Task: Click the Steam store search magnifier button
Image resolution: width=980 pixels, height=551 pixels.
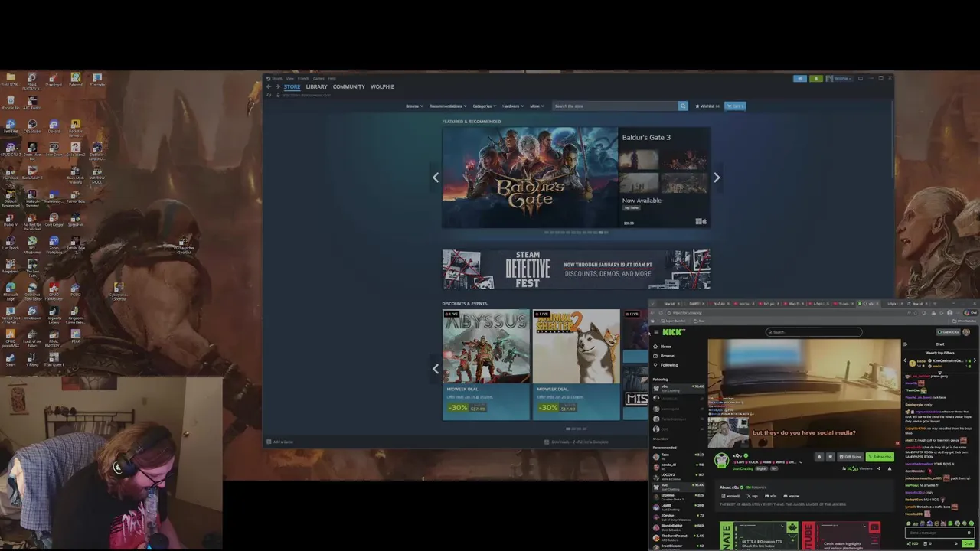Action: [x=683, y=106]
